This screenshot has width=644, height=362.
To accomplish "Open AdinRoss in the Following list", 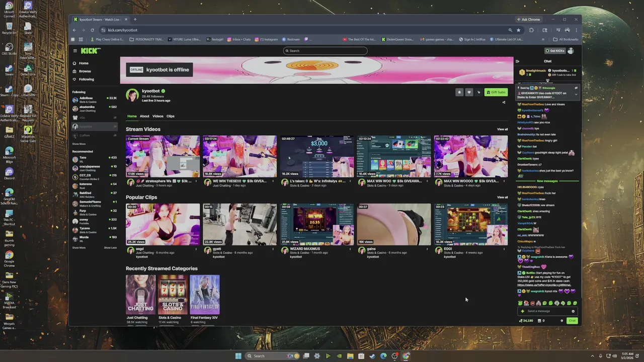I will [x=94, y=100].
